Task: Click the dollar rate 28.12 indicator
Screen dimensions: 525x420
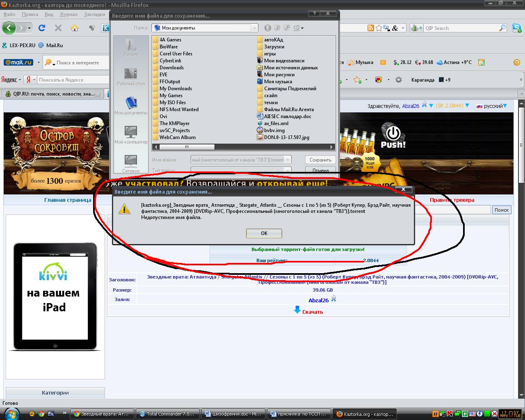Action: pyautogui.click(x=402, y=62)
